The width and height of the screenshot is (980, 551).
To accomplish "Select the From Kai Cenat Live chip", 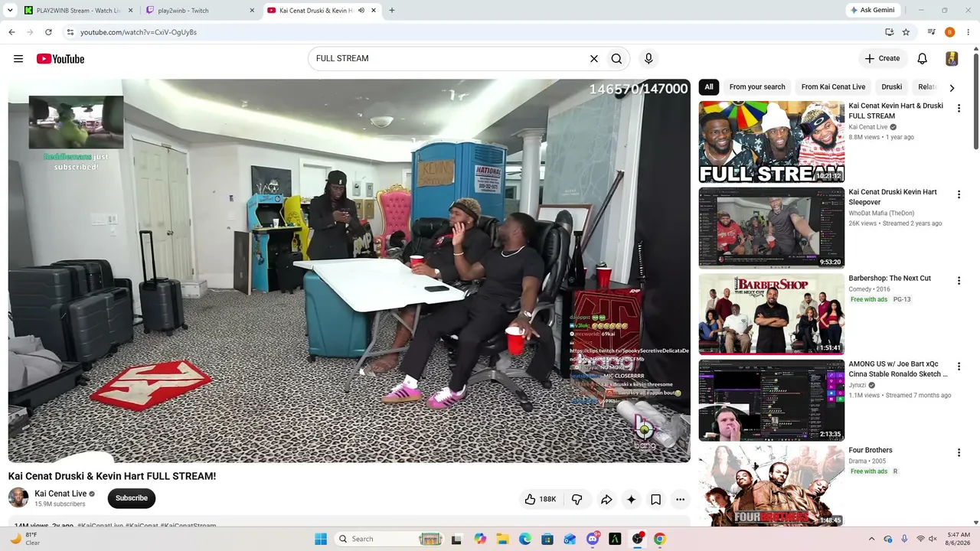I will coord(833,87).
